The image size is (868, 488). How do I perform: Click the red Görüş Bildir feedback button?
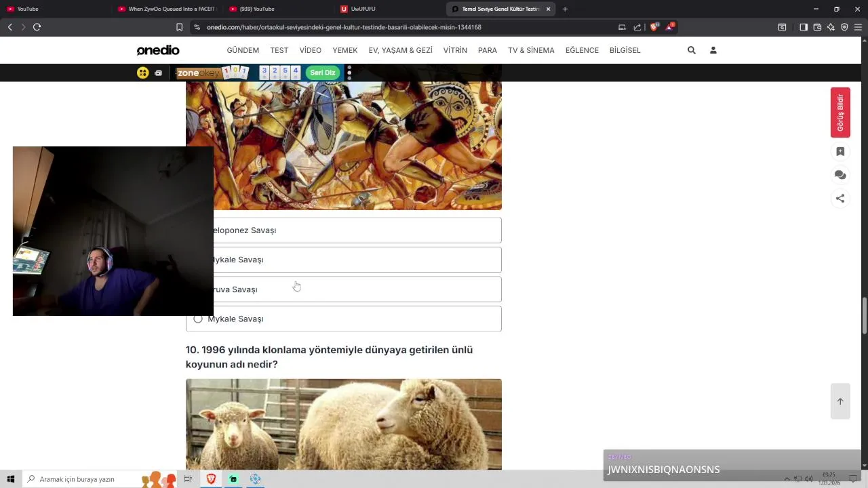pos(840,113)
